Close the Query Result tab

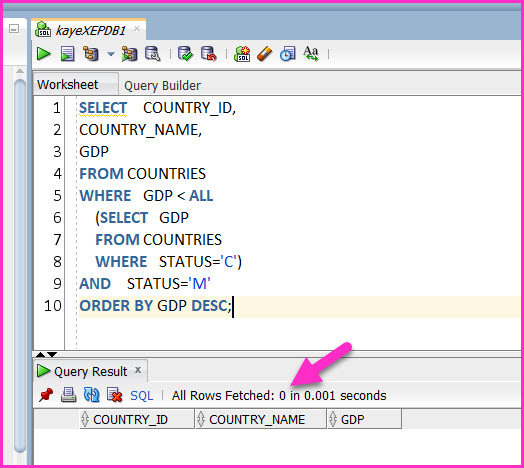click(138, 370)
